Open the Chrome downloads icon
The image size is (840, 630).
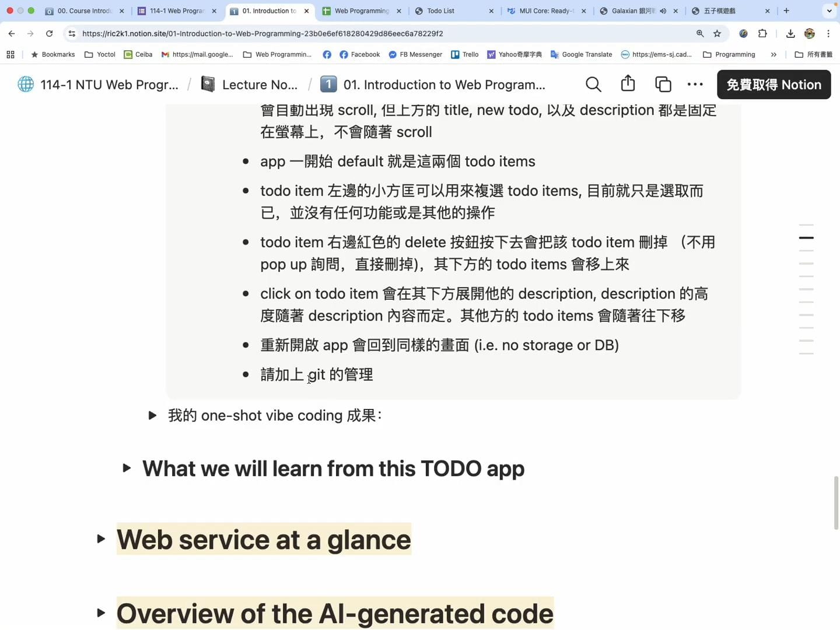tap(790, 34)
